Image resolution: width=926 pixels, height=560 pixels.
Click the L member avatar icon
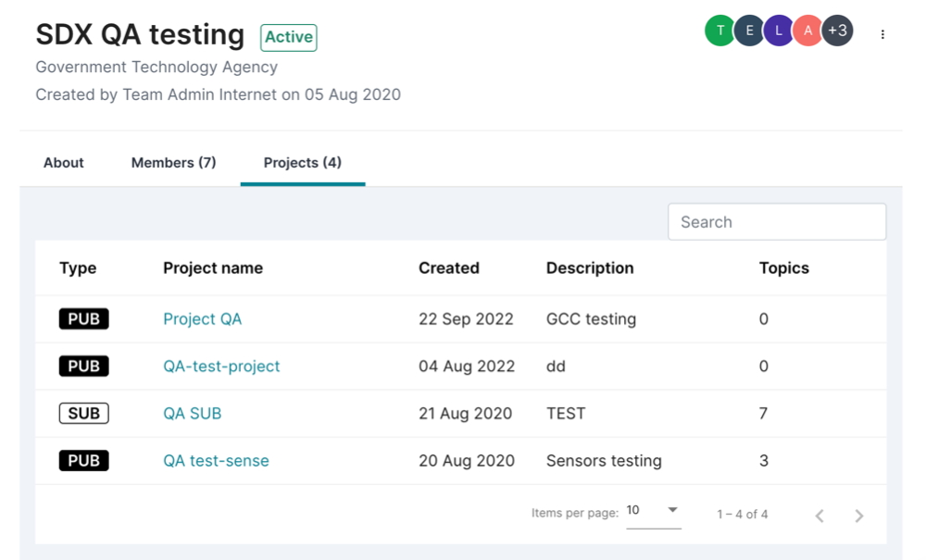click(x=779, y=31)
